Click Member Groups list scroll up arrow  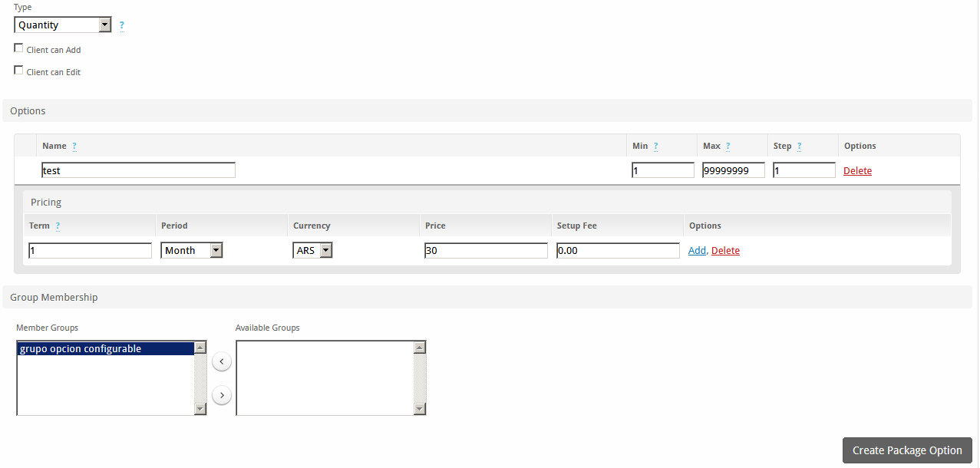coord(200,348)
